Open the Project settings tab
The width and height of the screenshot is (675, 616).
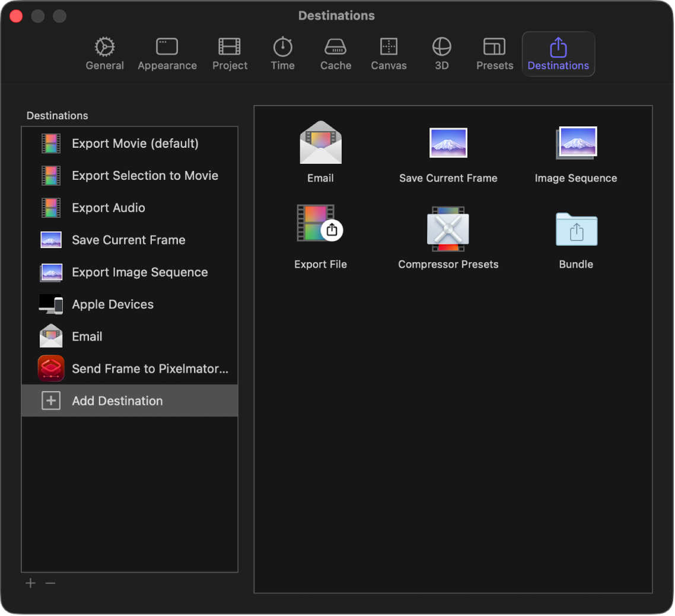tap(230, 54)
